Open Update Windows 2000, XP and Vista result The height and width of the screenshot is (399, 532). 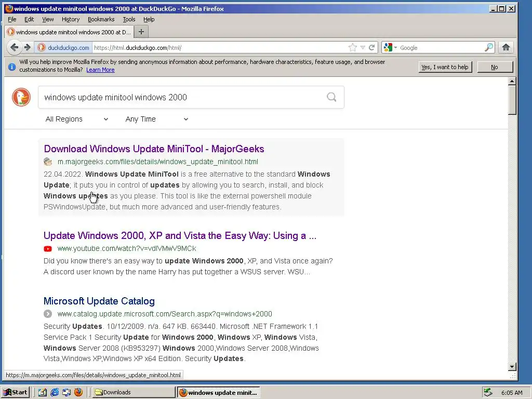180,235
